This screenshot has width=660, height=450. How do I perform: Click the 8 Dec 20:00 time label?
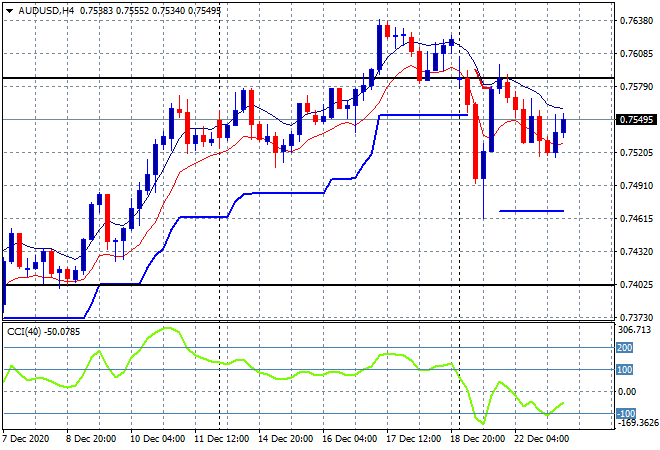(x=90, y=439)
